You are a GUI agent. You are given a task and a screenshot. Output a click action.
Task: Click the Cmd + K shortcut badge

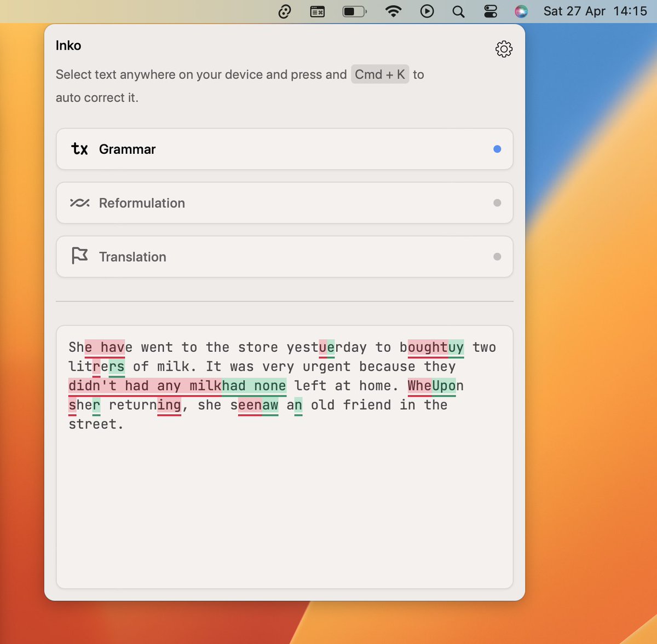(x=380, y=74)
